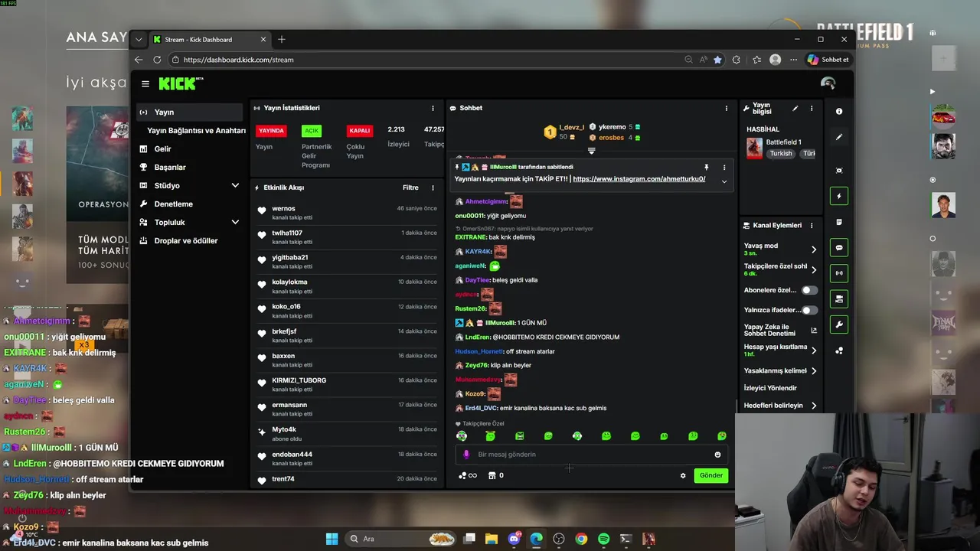Click the browser address bar
This screenshot has height=551, width=980.
429,60
